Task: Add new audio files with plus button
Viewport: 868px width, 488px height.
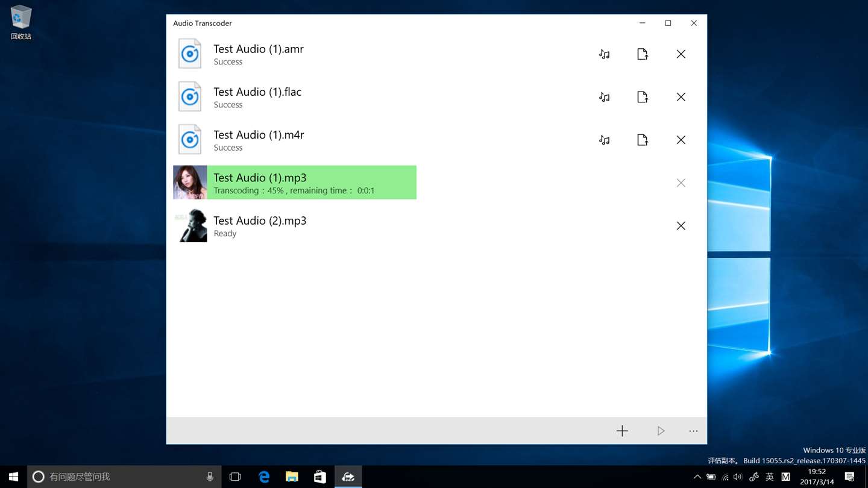Action: tap(622, 431)
